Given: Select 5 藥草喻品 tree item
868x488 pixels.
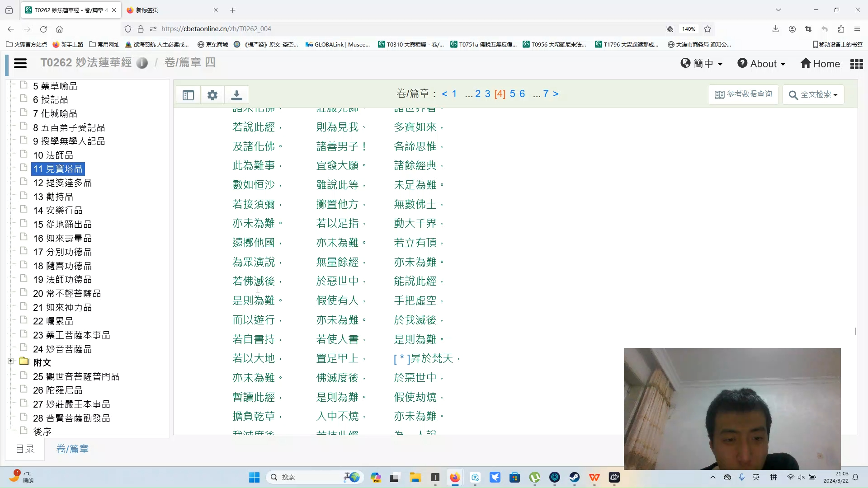Looking at the screenshot, I should pos(55,86).
